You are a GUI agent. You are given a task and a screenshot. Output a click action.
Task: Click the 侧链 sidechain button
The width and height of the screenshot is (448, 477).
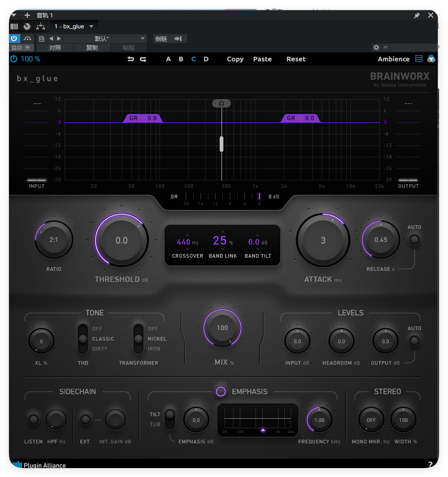tap(161, 39)
